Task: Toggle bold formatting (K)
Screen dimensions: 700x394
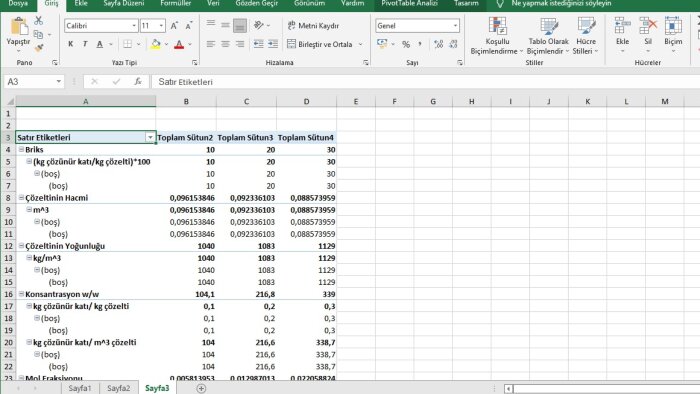Action: [71, 44]
